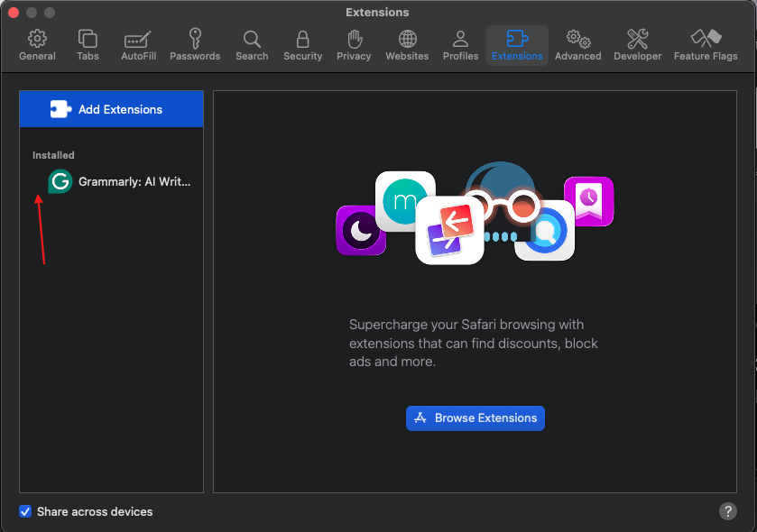
Task: Close the Extensions window with red button
Action: pos(14,13)
